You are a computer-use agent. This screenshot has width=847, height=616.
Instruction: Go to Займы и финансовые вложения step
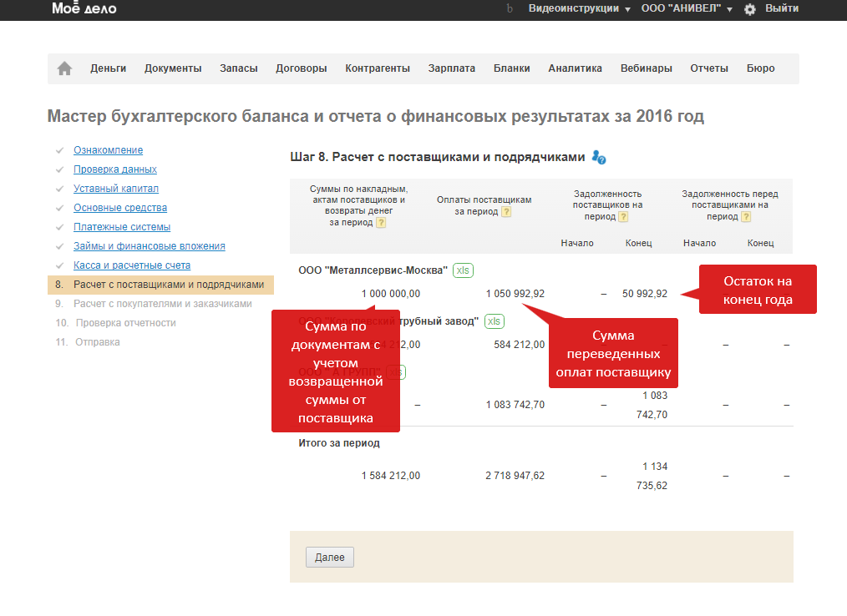[x=149, y=246]
